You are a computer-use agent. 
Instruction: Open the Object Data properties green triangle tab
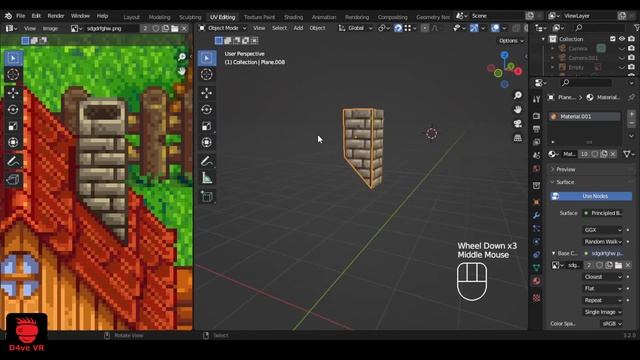pos(536,268)
